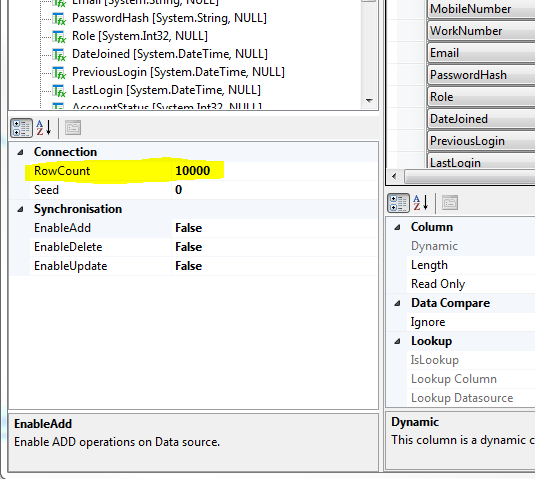This screenshot has width=535, height=479.
Task: Select the Lookup Column property row
Action: [471, 379]
